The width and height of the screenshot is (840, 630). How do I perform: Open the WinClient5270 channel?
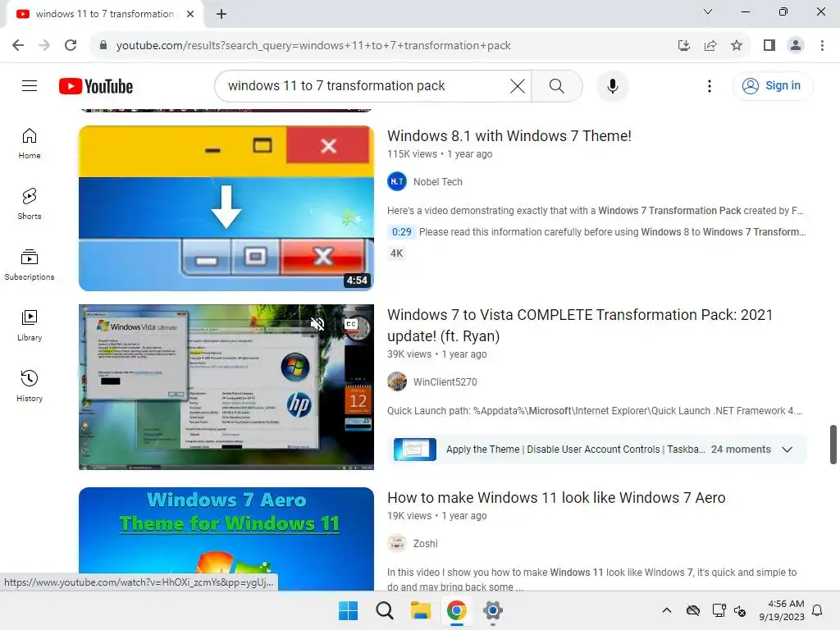(x=445, y=382)
